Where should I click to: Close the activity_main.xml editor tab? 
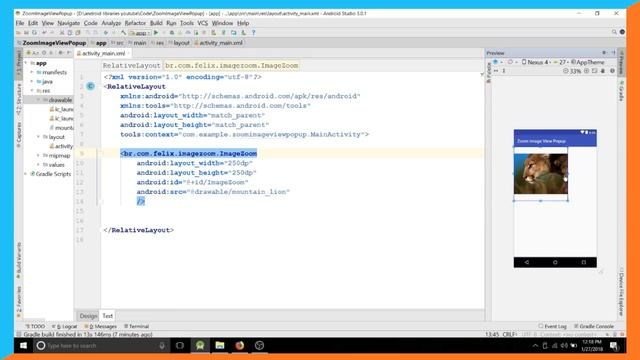[129, 53]
